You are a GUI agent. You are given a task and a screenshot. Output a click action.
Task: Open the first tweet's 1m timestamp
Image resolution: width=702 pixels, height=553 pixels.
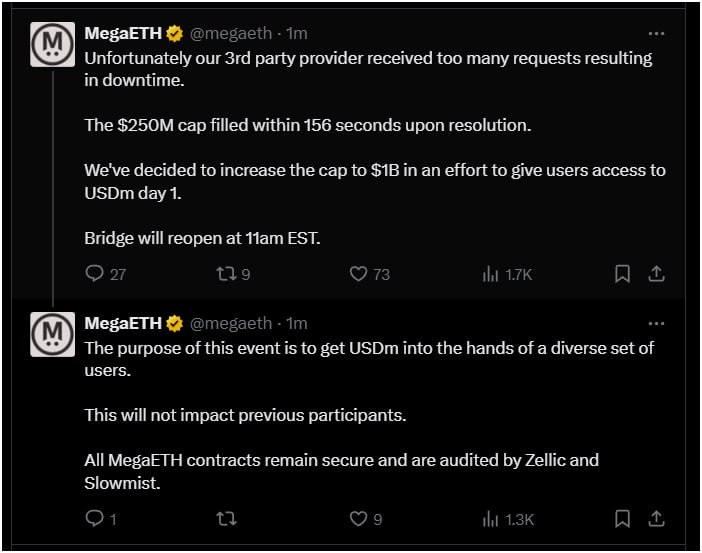click(297, 34)
